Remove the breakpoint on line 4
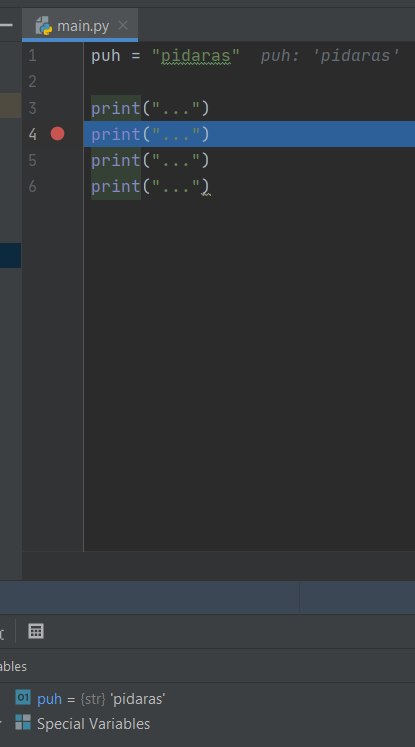The height and width of the screenshot is (747, 415). pos(57,134)
